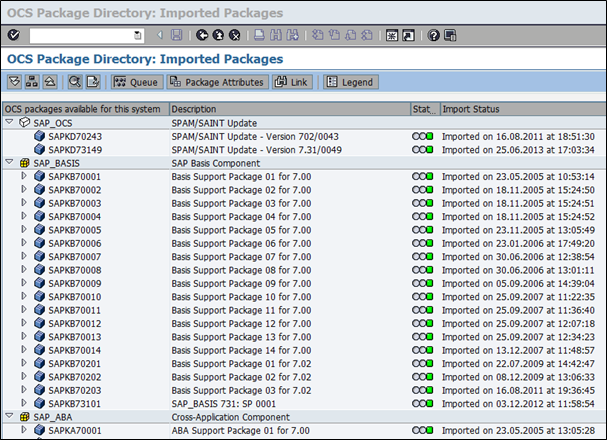Expand the SAPKB70203 package node
Viewport: 607px width, 440px height.
(24, 390)
